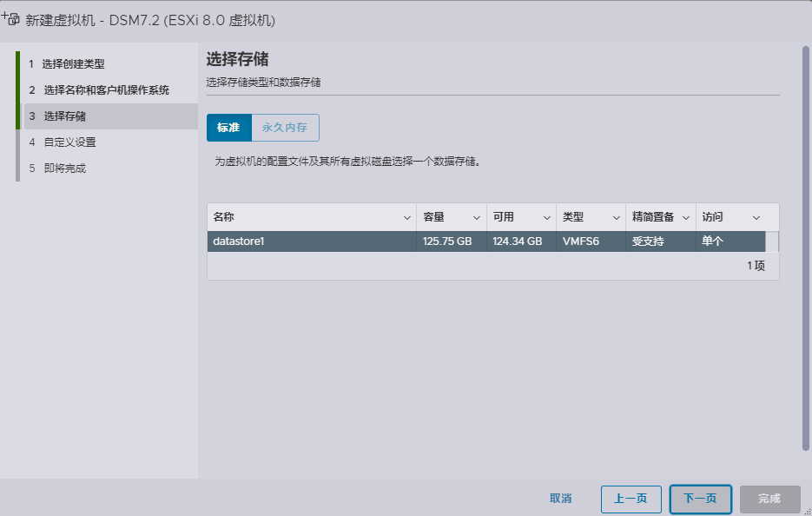812x516 pixels.
Task: Select the 标准 storage tab
Action: click(229, 128)
